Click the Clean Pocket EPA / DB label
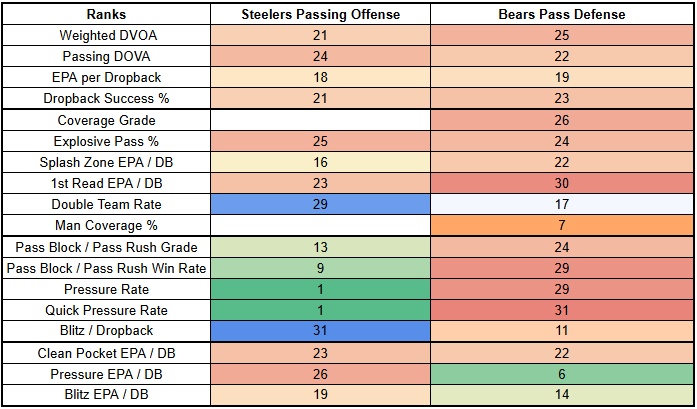697x409 pixels. [x=105, y=353]
